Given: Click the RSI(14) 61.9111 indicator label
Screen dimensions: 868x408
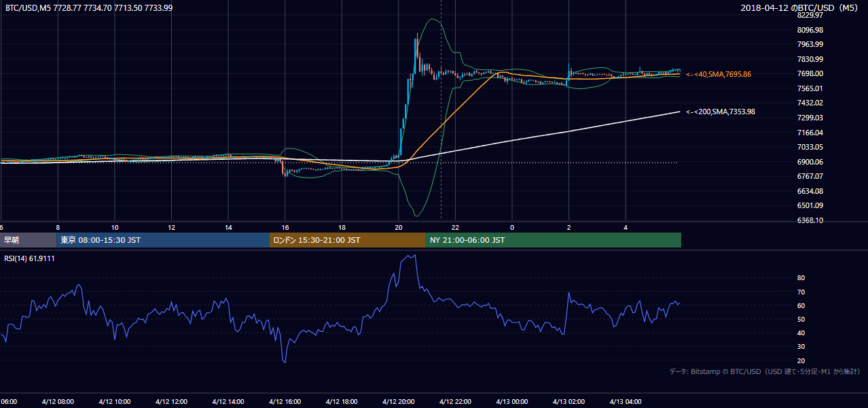Looking at the screenshot, I should click(30, 258).
